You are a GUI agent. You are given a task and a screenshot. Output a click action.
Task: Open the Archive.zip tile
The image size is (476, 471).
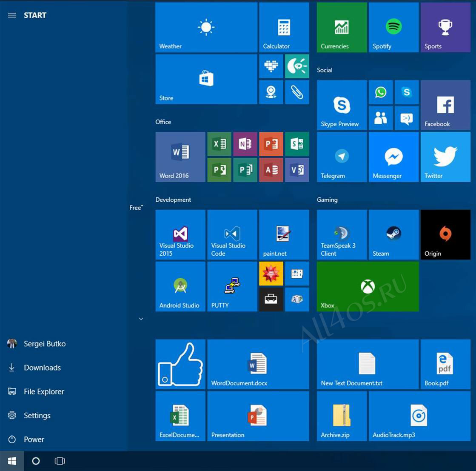[342, 416]
